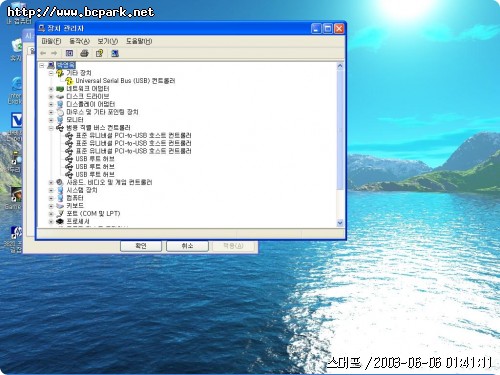
Task: Open the 도움말(H) menu
Action: point(139,41)
